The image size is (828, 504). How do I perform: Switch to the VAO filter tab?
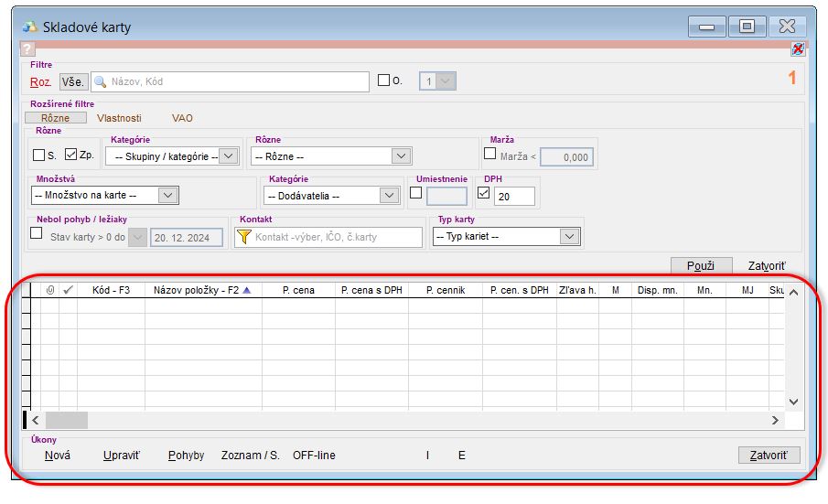click(x=182, y=118)
